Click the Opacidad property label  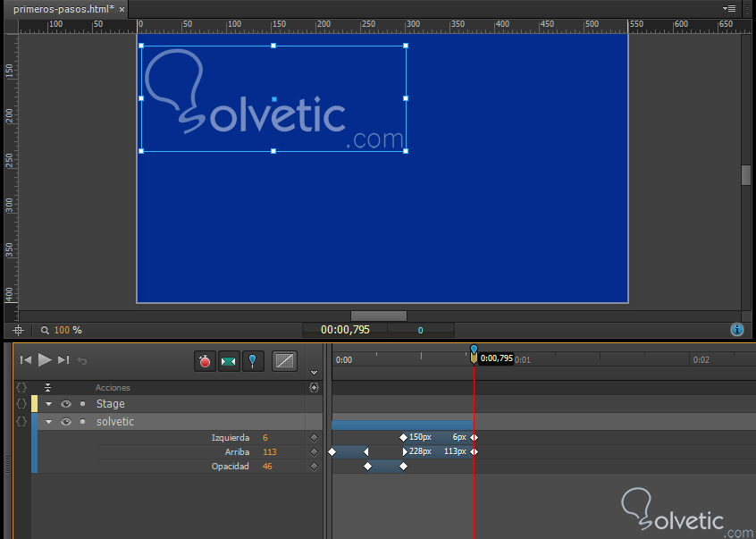[x=231, y=467]
